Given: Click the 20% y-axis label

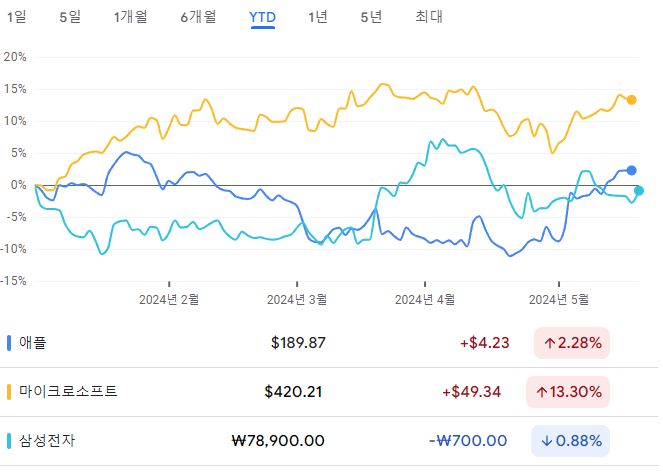Looking at the screenshot, I should [x=15, y=57].
